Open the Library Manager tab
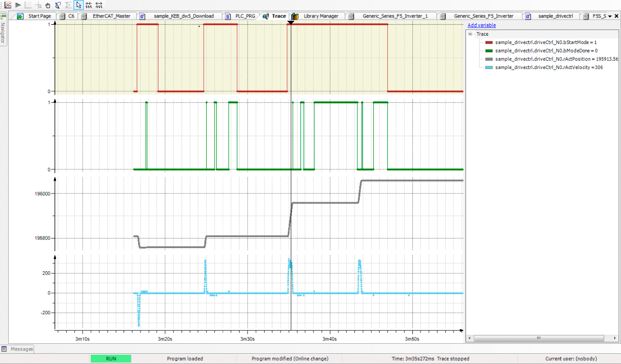This screenshot has height=364, width=621. [x=321, y=16]
